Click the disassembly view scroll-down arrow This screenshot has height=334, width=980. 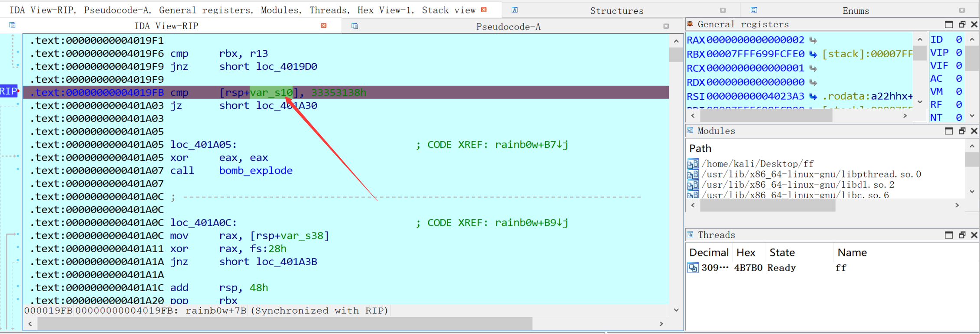(676, 310)
